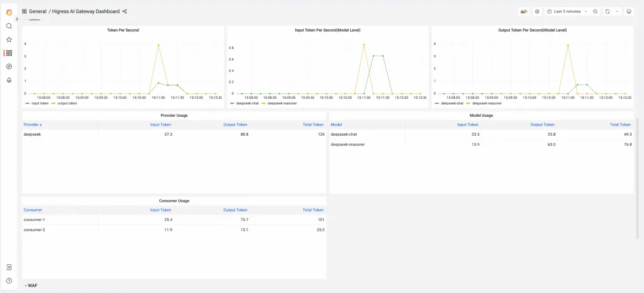Click the dashboards grid icon beside General
Image resolution: width=644 pixels, height=293 pixels.
pyautogui.click(x=24, y=11)
